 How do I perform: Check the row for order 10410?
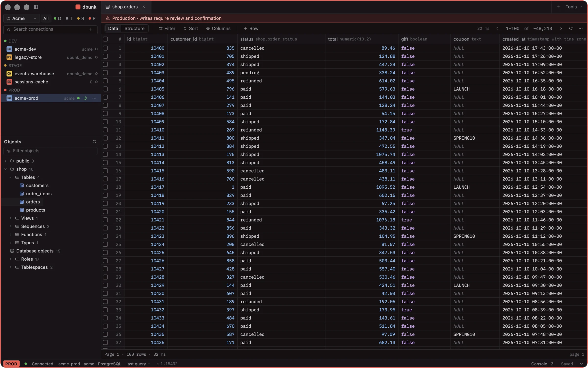(105, 130)
